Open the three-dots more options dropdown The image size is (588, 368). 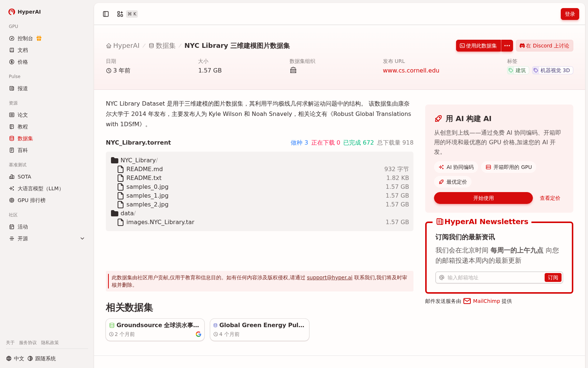tap(507, 46)
